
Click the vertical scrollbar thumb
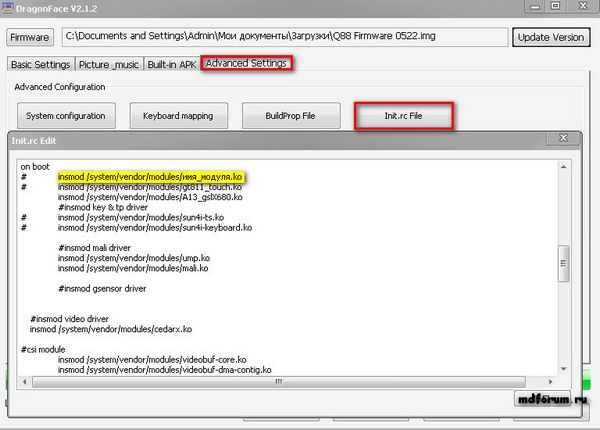click(x=563, y=264)
